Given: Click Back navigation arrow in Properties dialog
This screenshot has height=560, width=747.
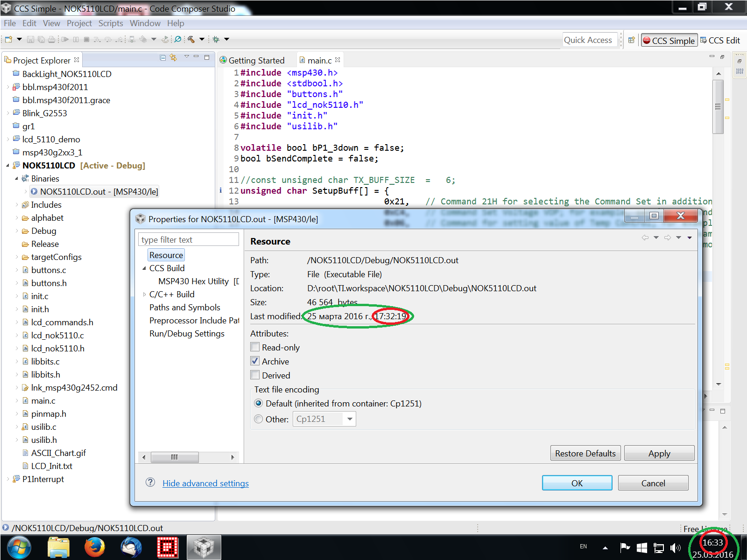Looking at the screenshot, I should (645, 238).
